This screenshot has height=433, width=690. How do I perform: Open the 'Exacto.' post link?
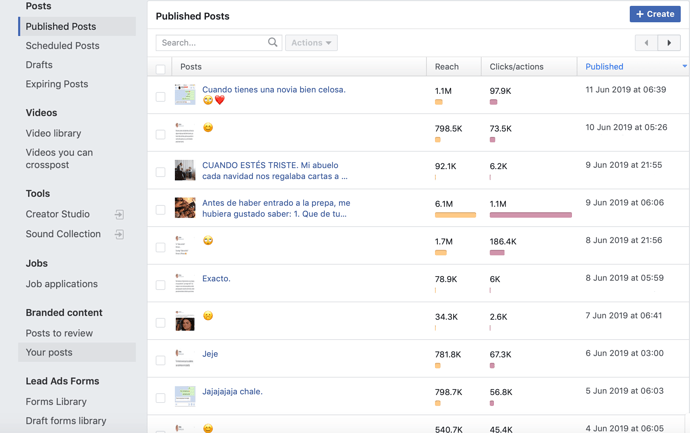[216, 279]
